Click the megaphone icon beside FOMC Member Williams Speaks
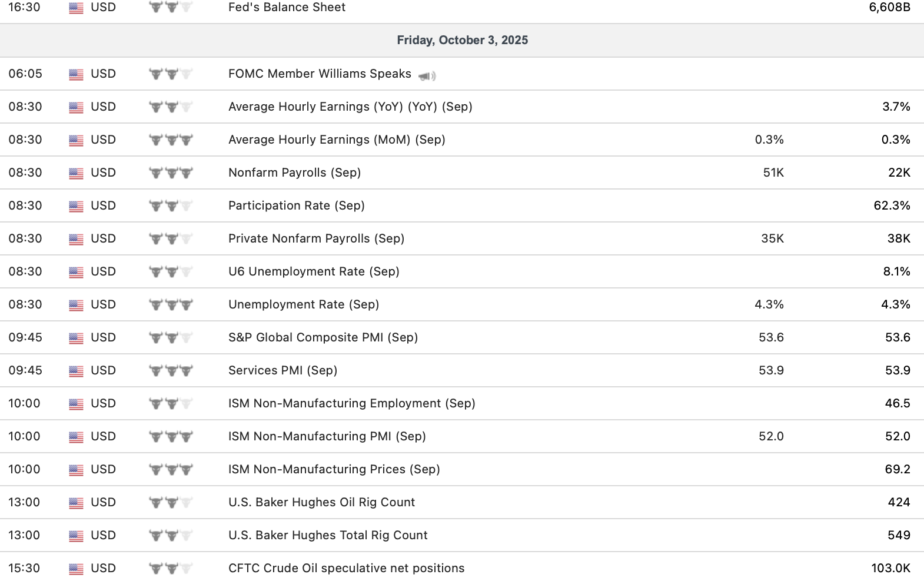The height and width of the screenshot is (584, 924). click(x=427, y=75)
